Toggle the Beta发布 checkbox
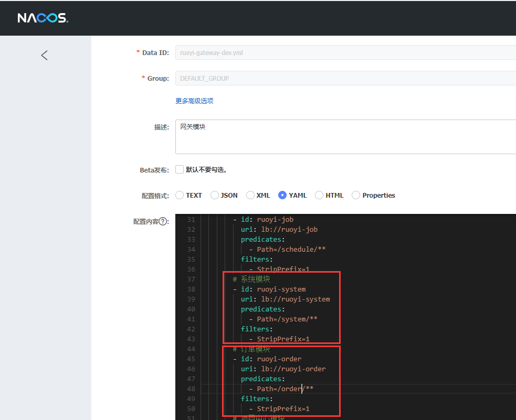This screenshot has height=420, width=516. click(180, 169)
